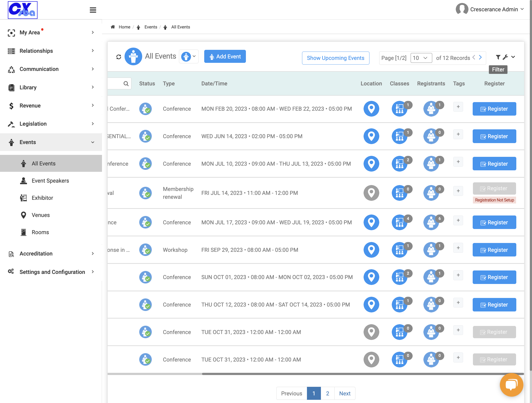Open the page size dropdown showing 10

pos(421,58)
